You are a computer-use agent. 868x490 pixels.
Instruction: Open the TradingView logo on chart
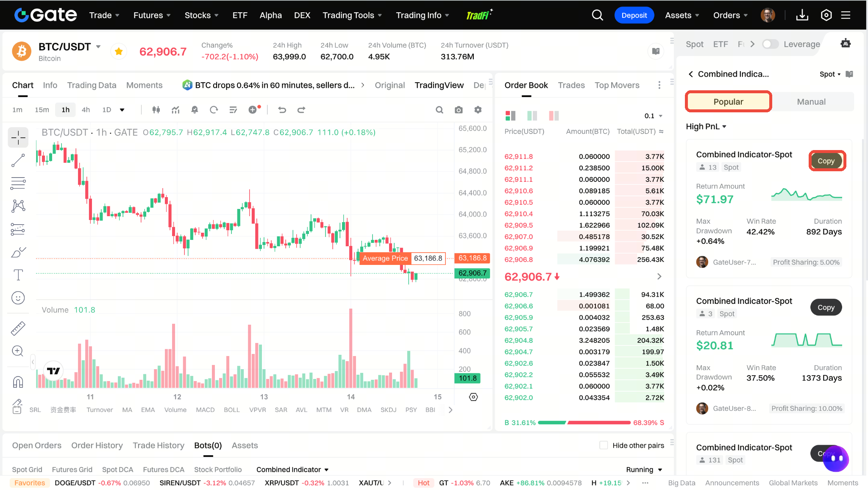pyautogui.click(x=53, y=371)
